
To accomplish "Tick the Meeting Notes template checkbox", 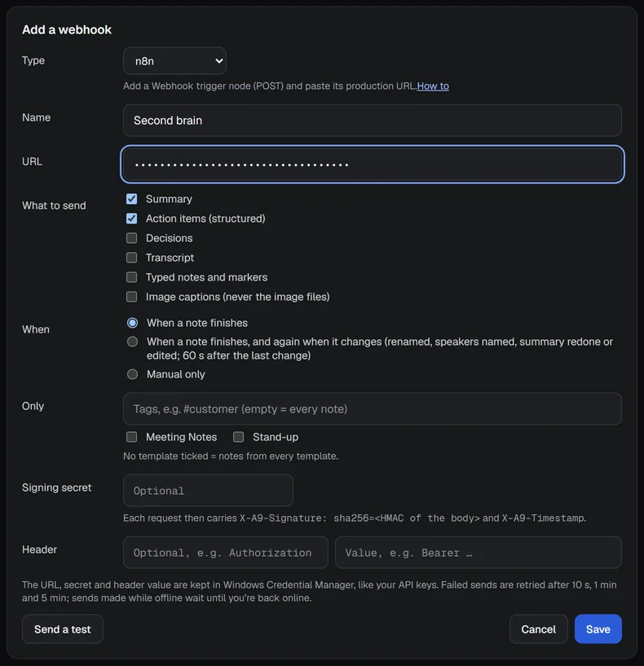I will 132,437.
